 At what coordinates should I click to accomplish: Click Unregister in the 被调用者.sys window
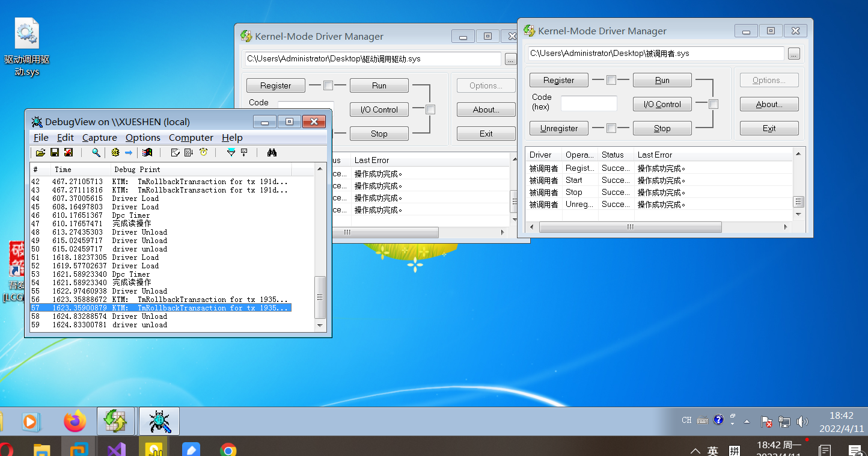pos(559,128)
